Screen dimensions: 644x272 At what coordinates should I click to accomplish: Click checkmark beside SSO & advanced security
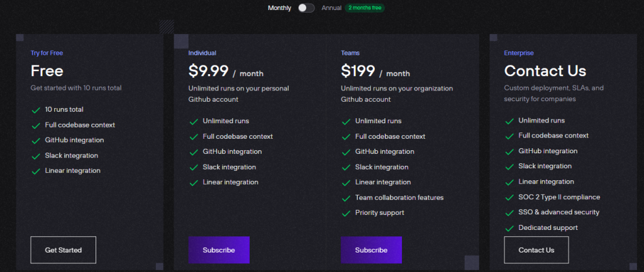509,212
